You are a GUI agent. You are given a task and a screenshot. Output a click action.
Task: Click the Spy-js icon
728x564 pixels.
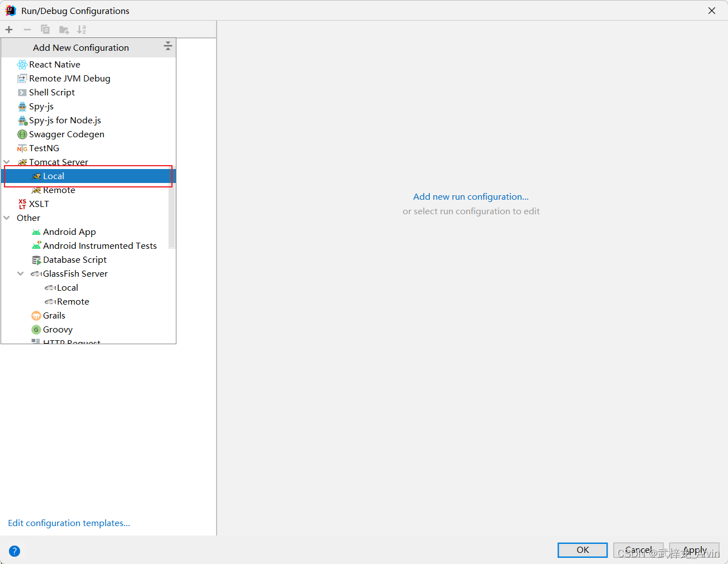coord(22,107)
